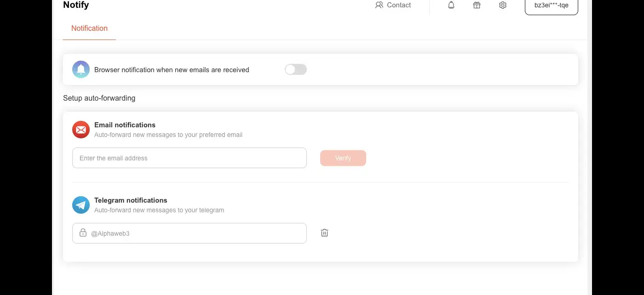Click the Setup auto-forwarding label

click(99, 98)
